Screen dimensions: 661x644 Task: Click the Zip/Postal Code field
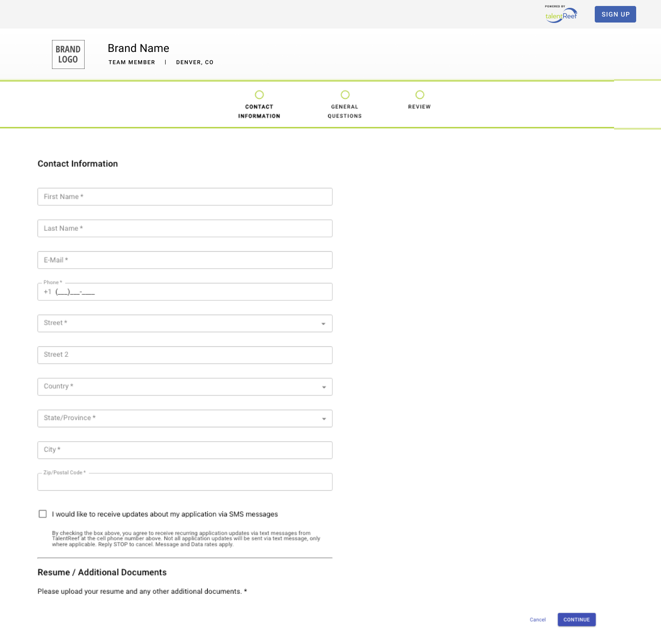(184, 482)
